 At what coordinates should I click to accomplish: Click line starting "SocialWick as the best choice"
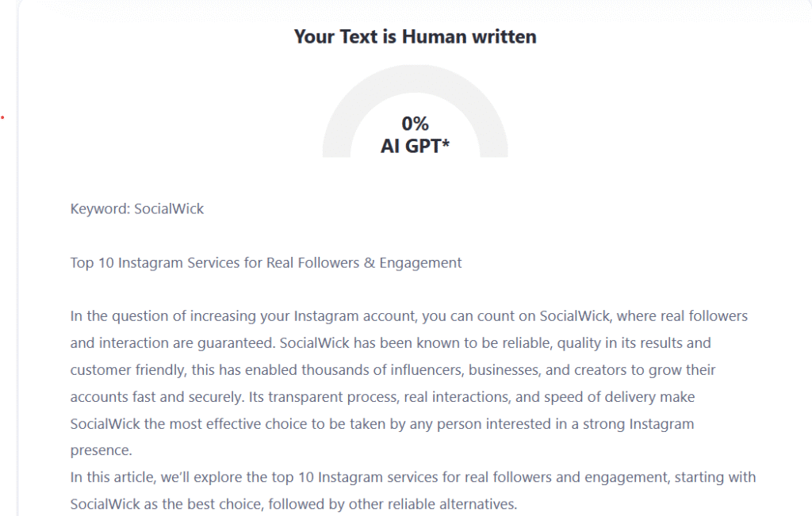[293, 504]
